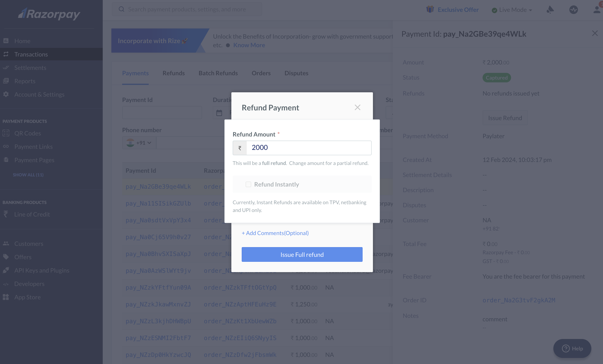Image resolution: width=603 pixels, height=364 pixels.
Task: Open order_Na2G3tvF2gkA2M order link
Action: tap(519, 300)
